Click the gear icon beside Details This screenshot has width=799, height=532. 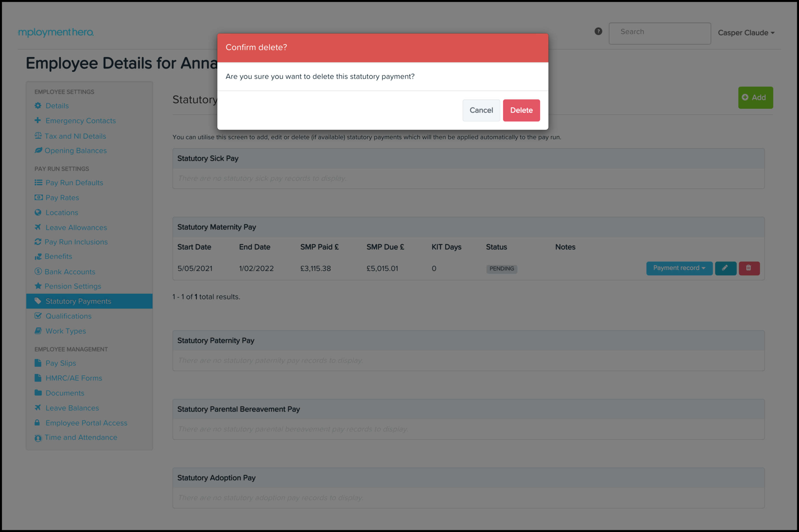(38, 105)
